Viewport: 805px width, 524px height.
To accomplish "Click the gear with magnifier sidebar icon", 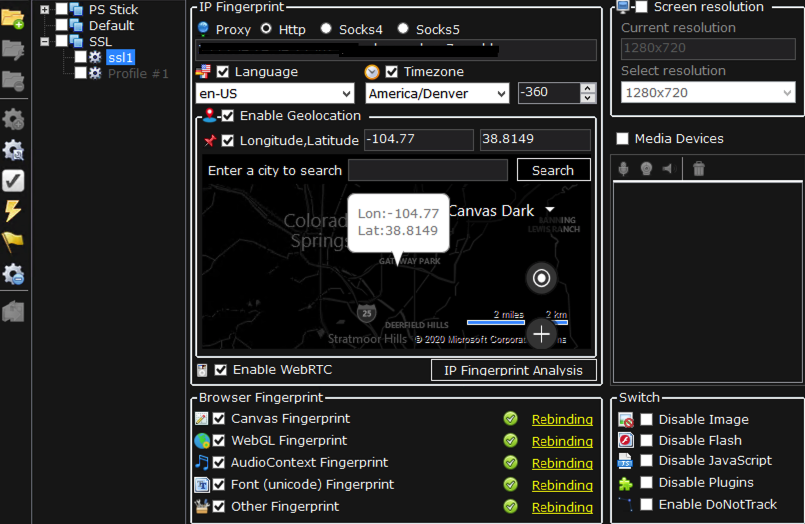I will pyautogui.click(x=13, y=151).
